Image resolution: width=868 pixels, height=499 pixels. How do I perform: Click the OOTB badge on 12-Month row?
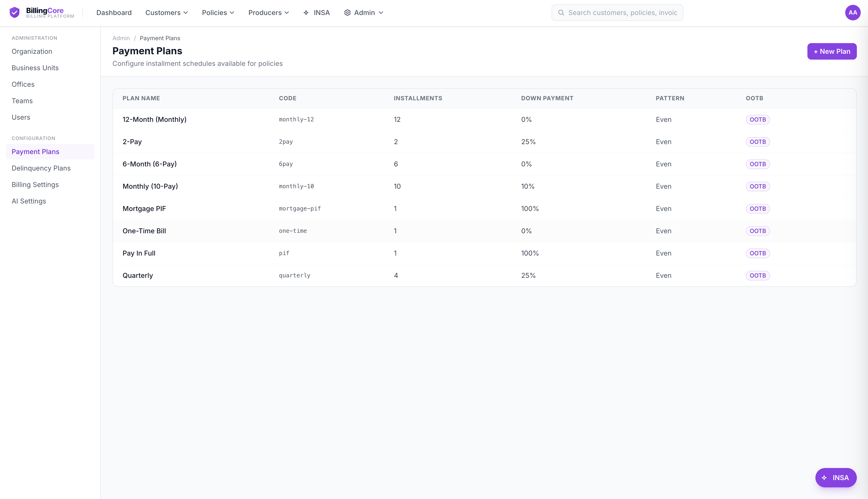pos(758,119)
